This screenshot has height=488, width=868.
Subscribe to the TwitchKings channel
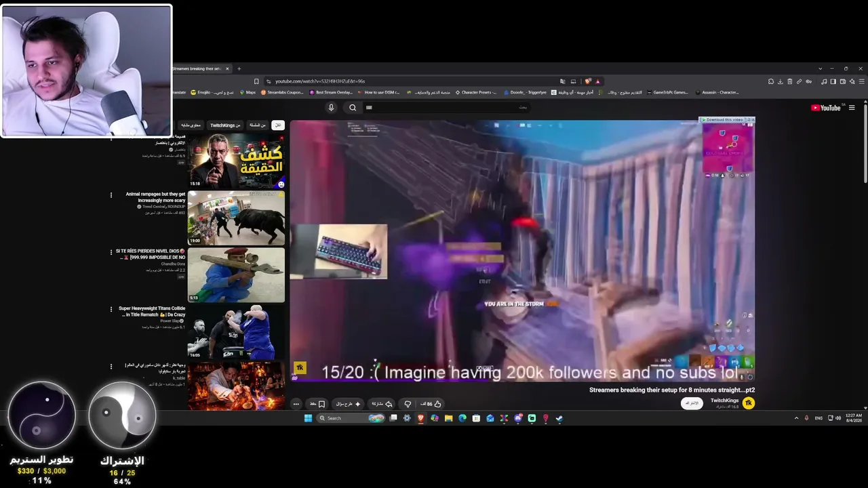coord(692,403)
